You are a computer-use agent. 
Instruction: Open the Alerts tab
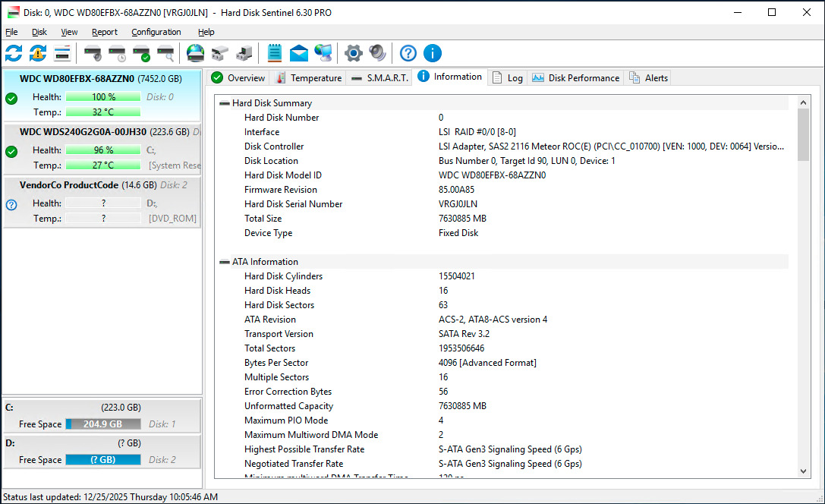649,78
